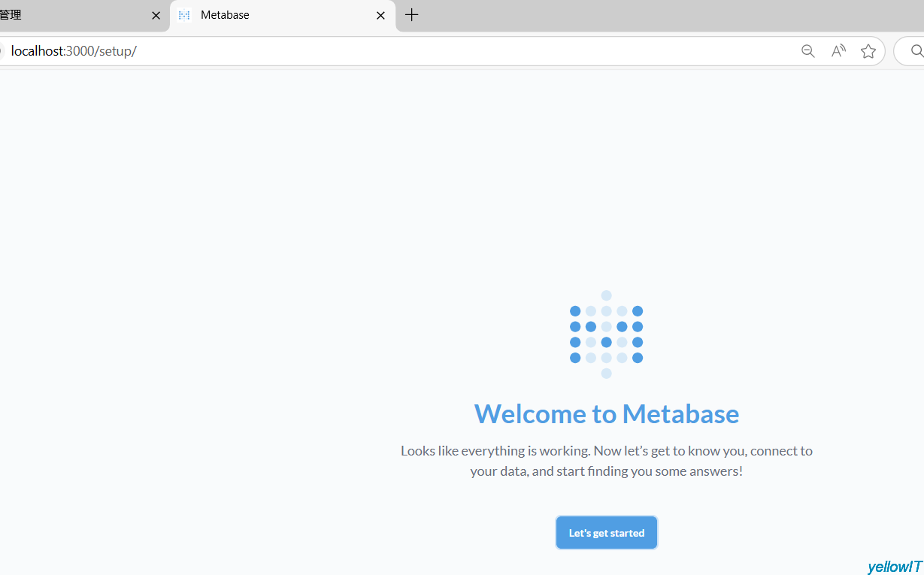Open a new browser tab with plus
924x575 pixels.
(411, 15)
